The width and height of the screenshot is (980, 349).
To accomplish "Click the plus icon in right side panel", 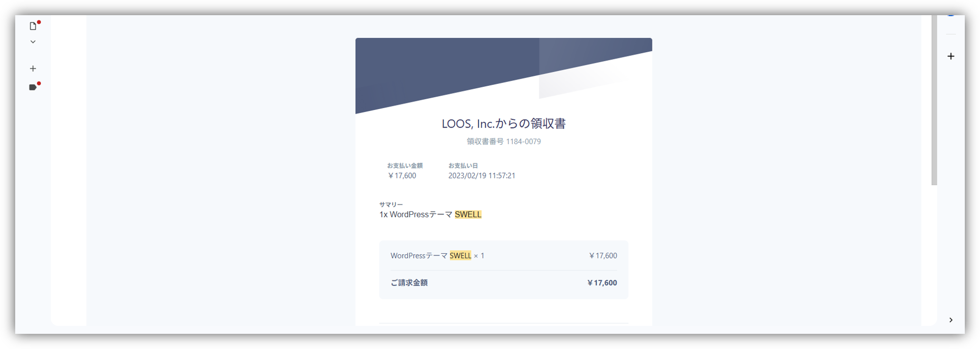I will 951,56.
